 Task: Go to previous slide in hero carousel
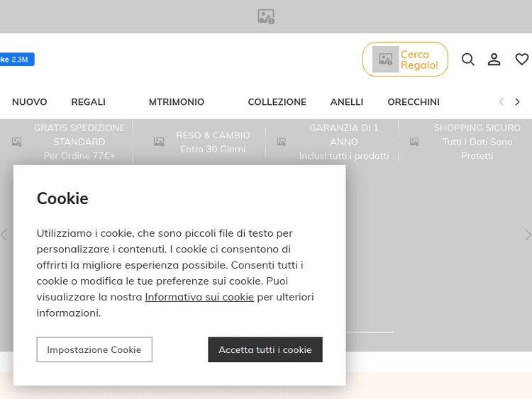4,235
